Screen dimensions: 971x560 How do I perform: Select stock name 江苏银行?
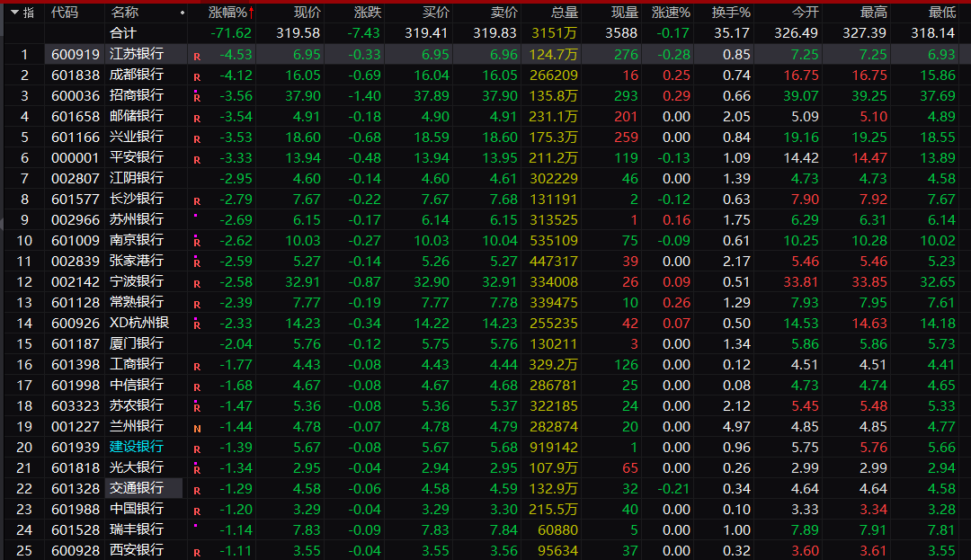coord(137,54)
